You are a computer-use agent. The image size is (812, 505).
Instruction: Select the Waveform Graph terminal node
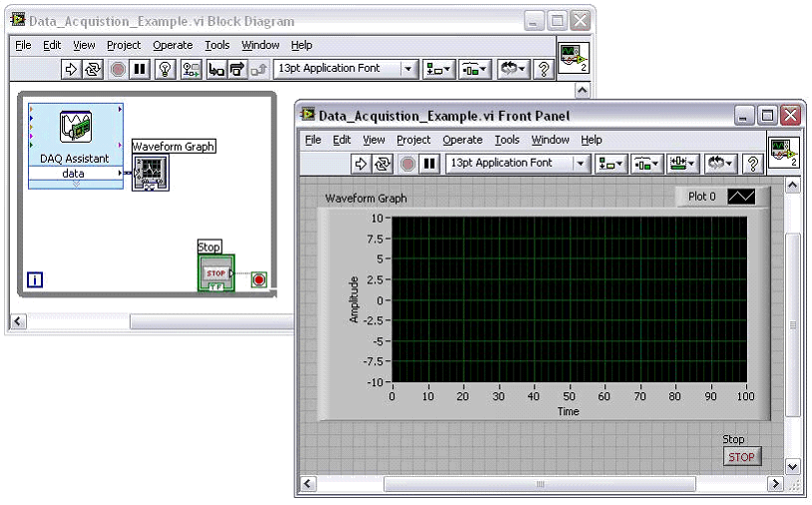(x=151, y=173)
